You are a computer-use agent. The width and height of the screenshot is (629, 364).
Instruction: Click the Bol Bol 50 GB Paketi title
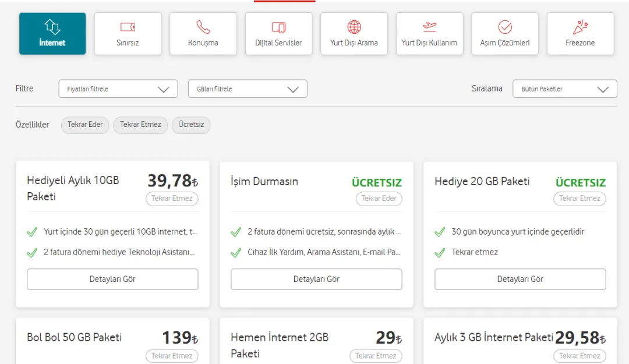[x=74, y=338]
